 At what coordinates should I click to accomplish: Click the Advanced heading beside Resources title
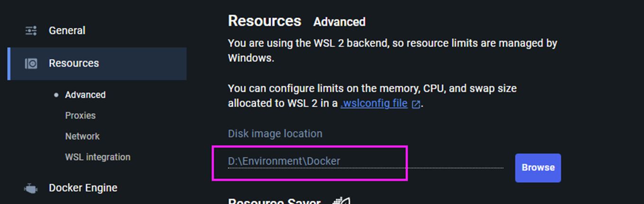339,22
